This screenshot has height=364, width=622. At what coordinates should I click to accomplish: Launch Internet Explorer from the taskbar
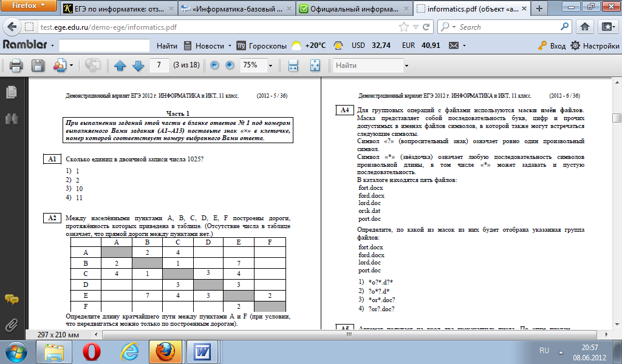click(x=129, y=352)
